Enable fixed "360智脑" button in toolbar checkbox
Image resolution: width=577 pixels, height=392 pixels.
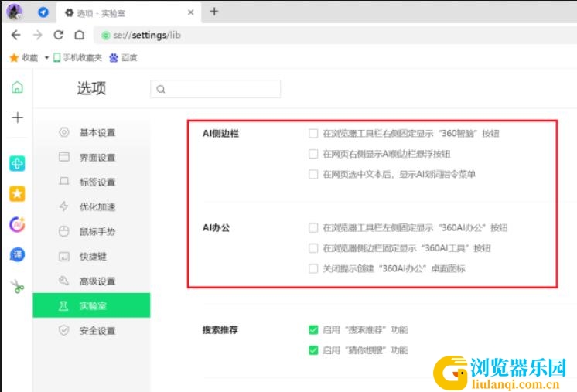pos(313,134)
